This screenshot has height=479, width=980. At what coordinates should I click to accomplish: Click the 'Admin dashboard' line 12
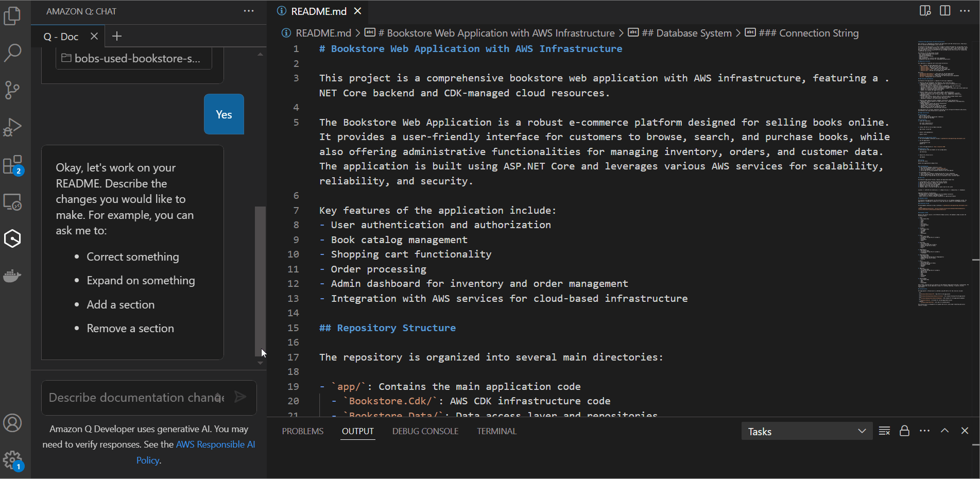pyautogui.click(x=474, y=284)
